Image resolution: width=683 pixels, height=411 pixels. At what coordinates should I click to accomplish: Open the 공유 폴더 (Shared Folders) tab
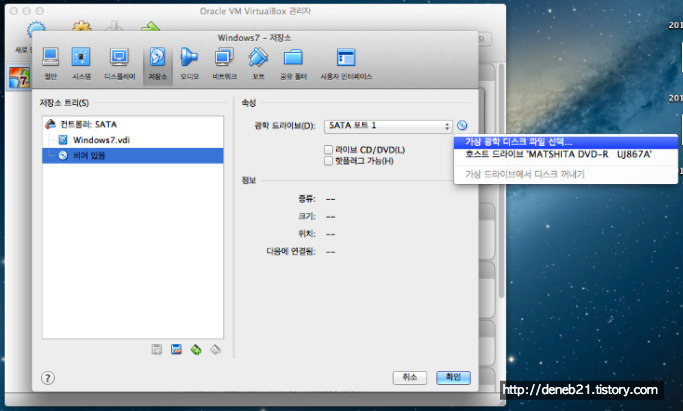(x=293, y=64)
